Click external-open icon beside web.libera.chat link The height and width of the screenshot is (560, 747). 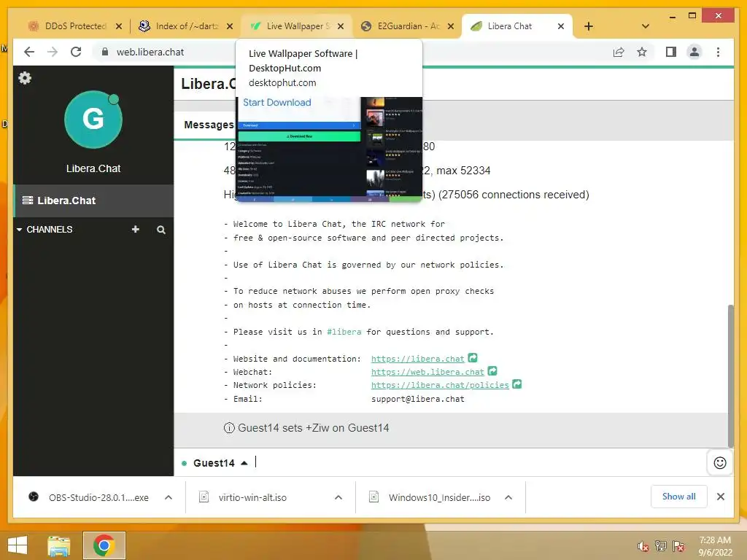pos(492,370)
